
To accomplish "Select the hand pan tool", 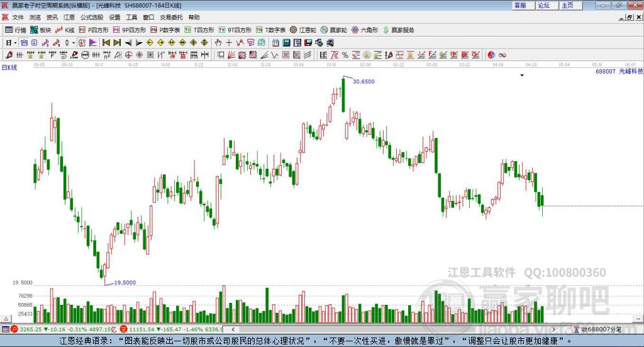I will (x=218, y=43).
